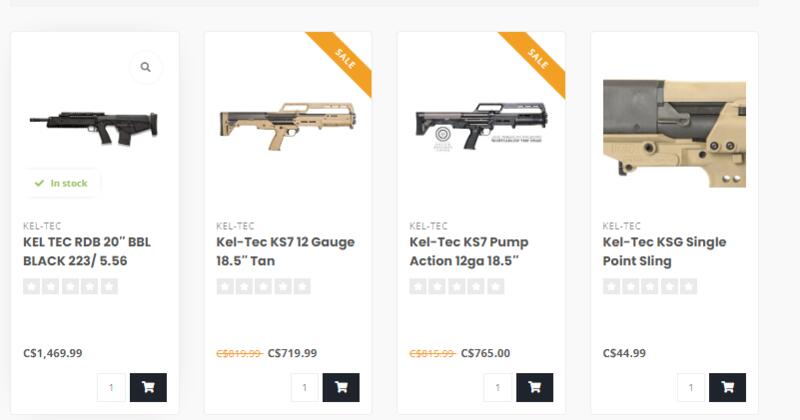Click the tan KS7 shotgun image
This screenshot has height=420, width=800.
click(x=288, y=125)
